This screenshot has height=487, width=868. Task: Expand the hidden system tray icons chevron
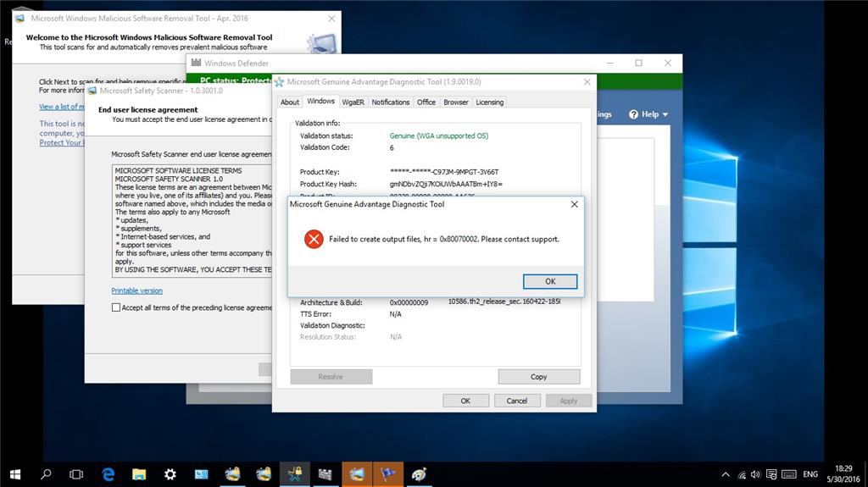(x=726, y=474)
